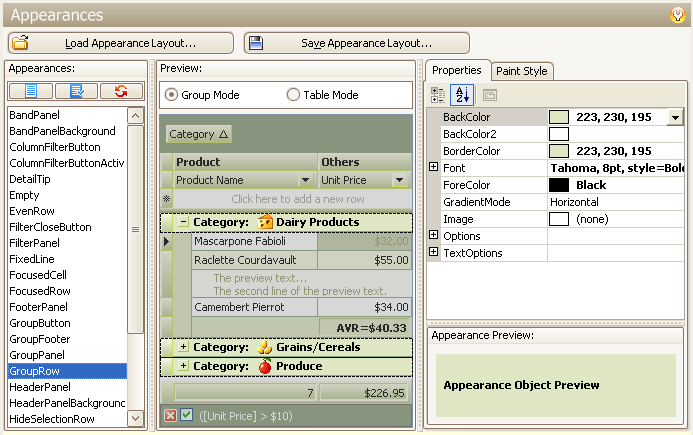Select GroupFooter appearance item

[x=67, y=339]
